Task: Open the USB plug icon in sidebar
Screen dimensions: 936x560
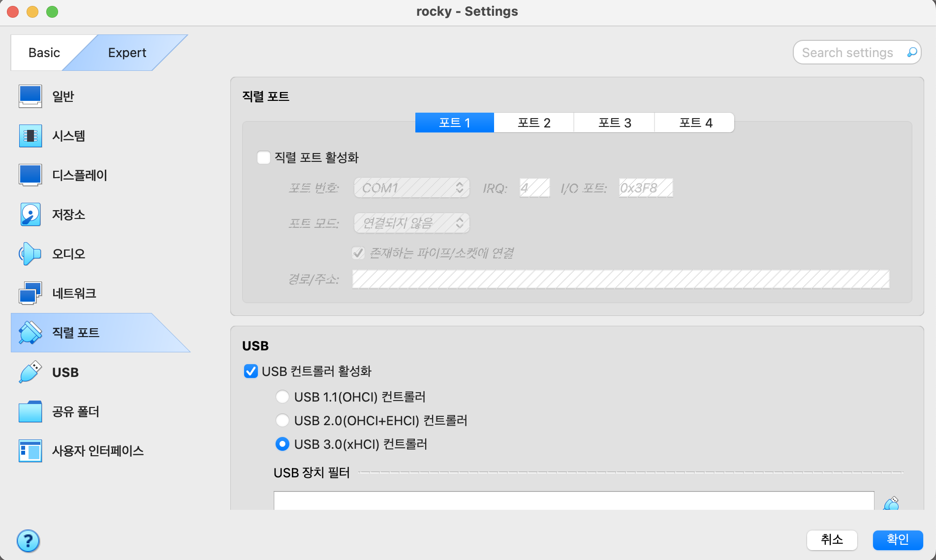Action: 30,372
